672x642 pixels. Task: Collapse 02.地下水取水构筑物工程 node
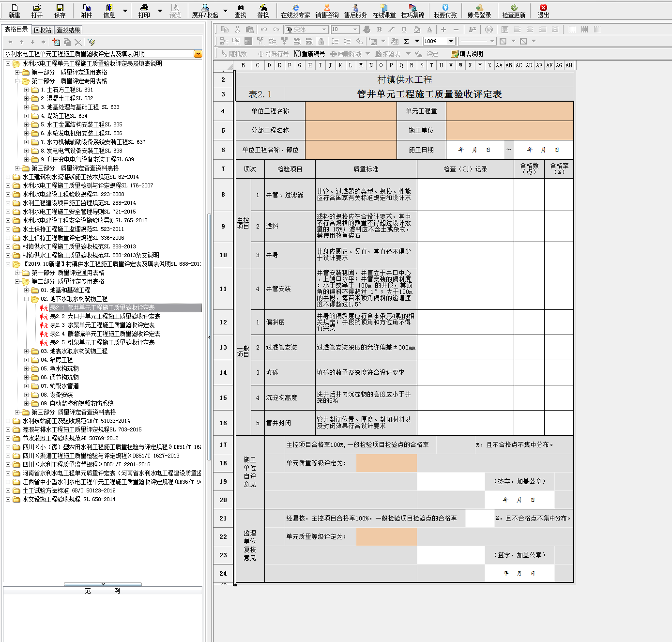point(27,299)
